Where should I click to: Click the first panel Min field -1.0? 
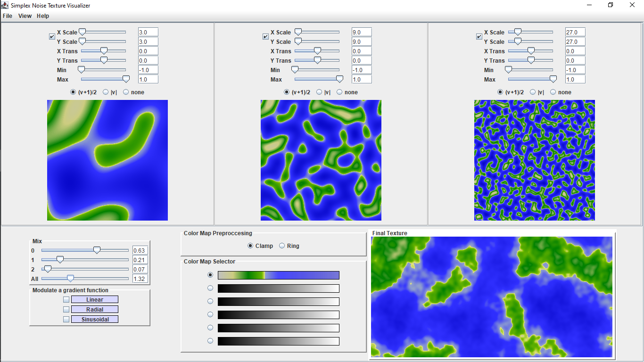[x=148, y=70]
